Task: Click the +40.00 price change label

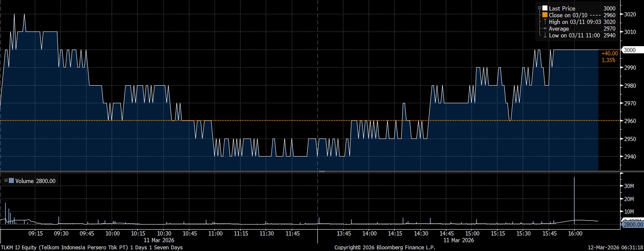Action: 609,53
